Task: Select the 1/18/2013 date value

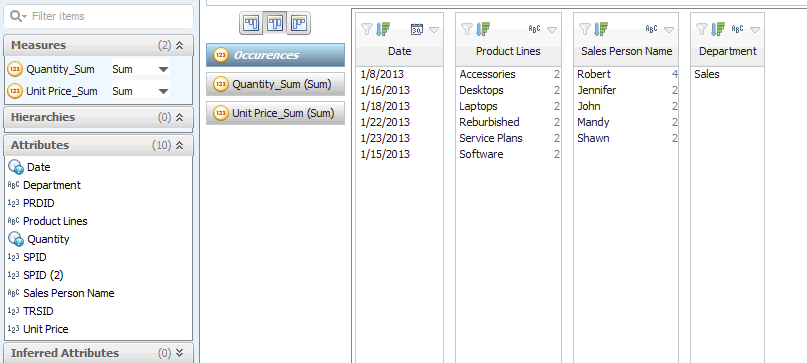Action: tap(385, 106)
